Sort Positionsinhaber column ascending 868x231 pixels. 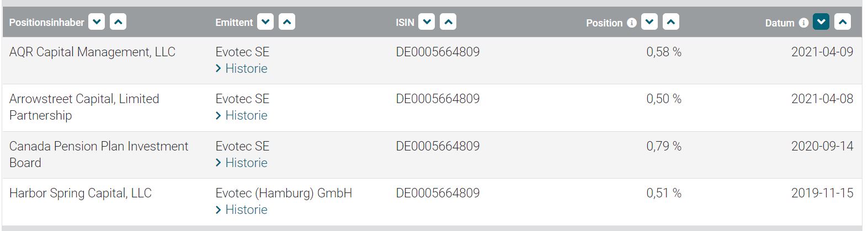[x=118, y=22]
